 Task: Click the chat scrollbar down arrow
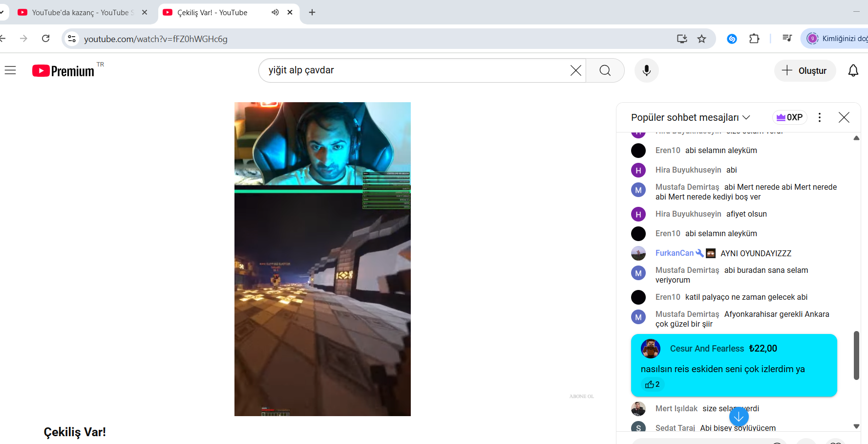(x=856, y=426)
